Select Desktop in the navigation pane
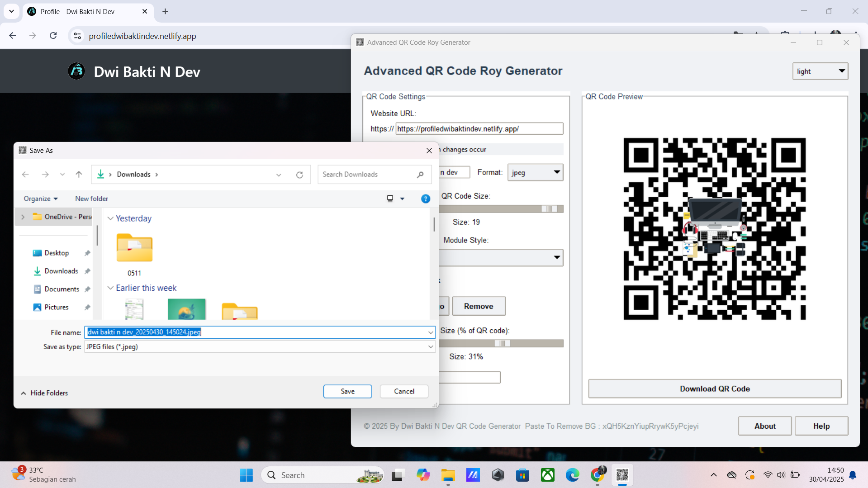The image size is (868, 488). (x=57, y=253)
